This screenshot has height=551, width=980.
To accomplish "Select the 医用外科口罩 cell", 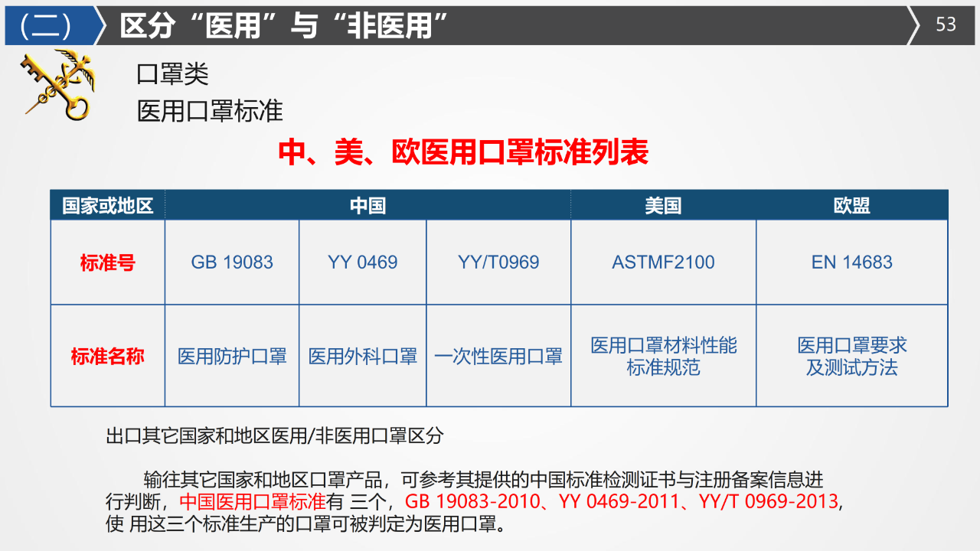I will click(x=362, y=356).
